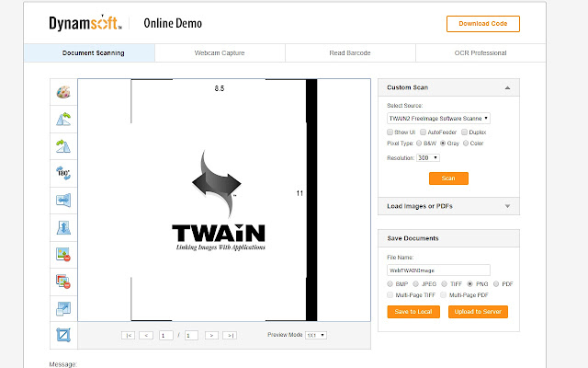Go to first page button

(x=129, y=335)
